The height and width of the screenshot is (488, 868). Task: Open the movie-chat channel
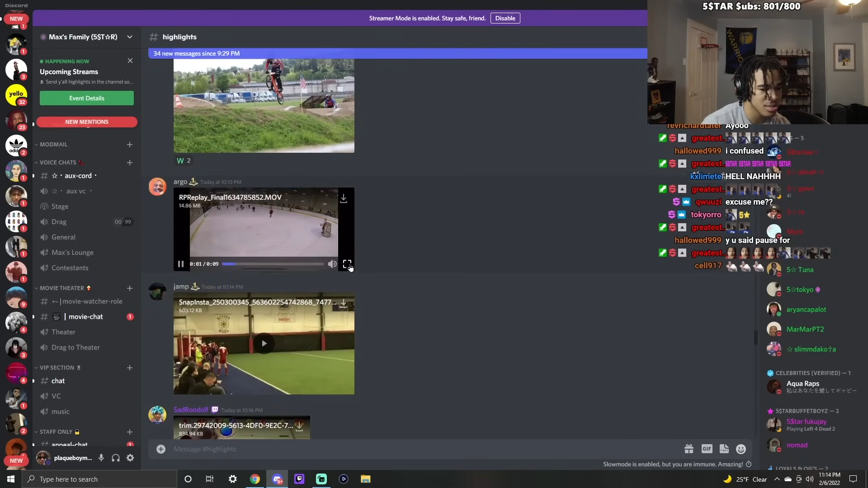click(87, 317)
